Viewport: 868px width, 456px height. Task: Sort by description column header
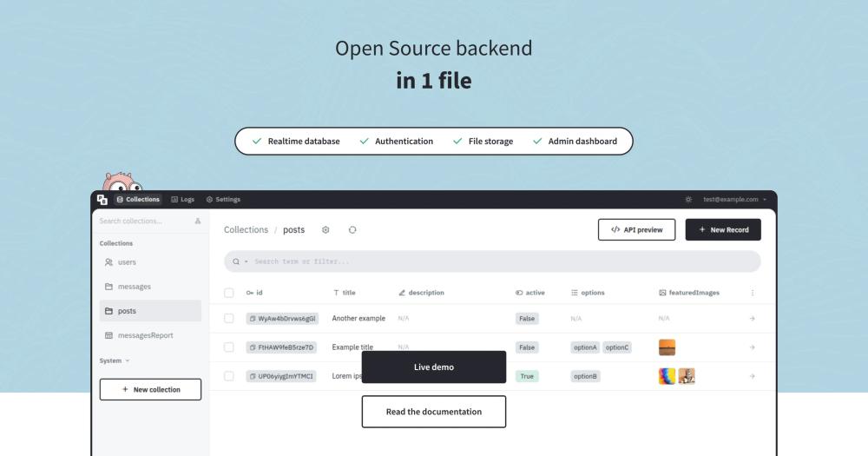[421, 293]
